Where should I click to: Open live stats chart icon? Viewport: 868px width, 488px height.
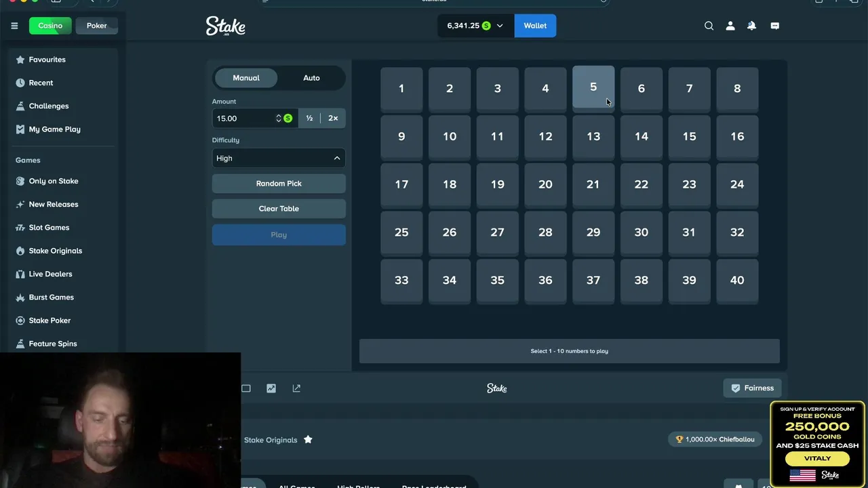coord(271,388)
